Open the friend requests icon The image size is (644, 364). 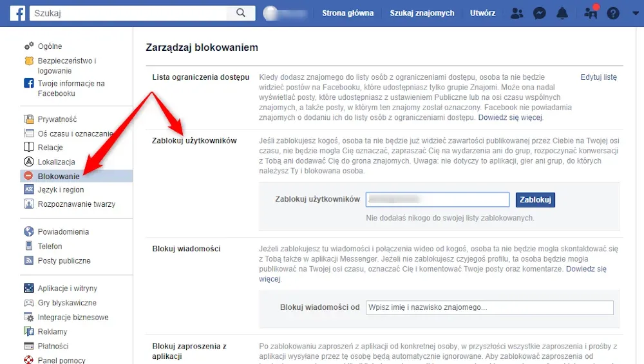tap(516, 14)
